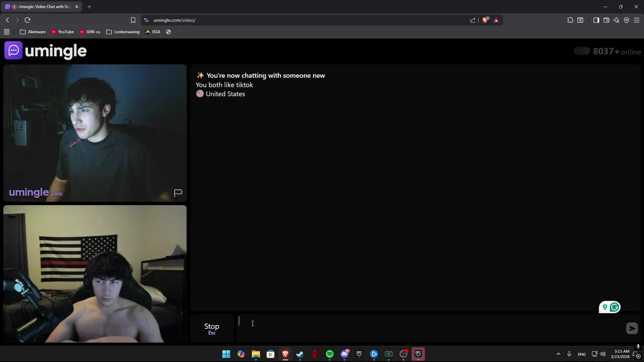644x362 pixels.
Task: Click the share page icon in address bar
Action: (473, 20)
